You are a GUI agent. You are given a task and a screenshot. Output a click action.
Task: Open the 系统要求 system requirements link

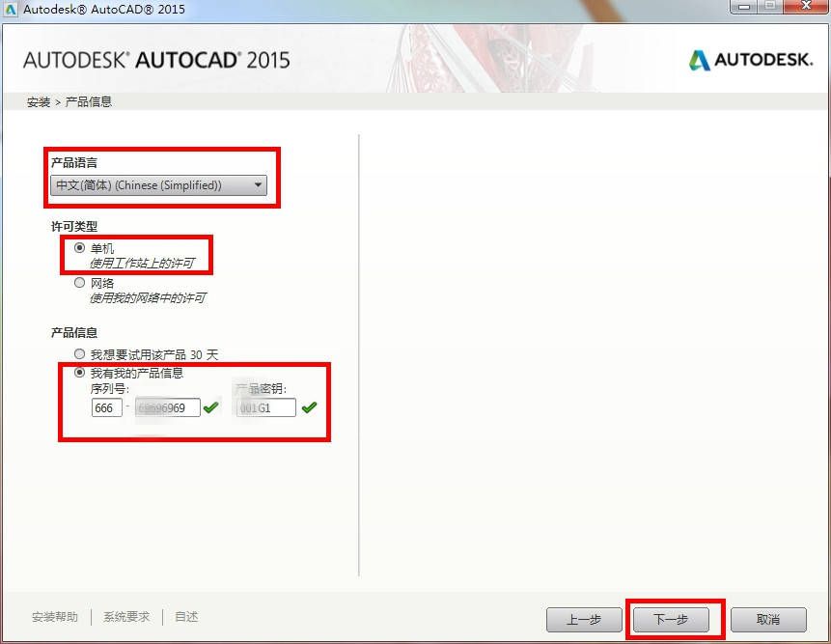(x=125, y=615)
